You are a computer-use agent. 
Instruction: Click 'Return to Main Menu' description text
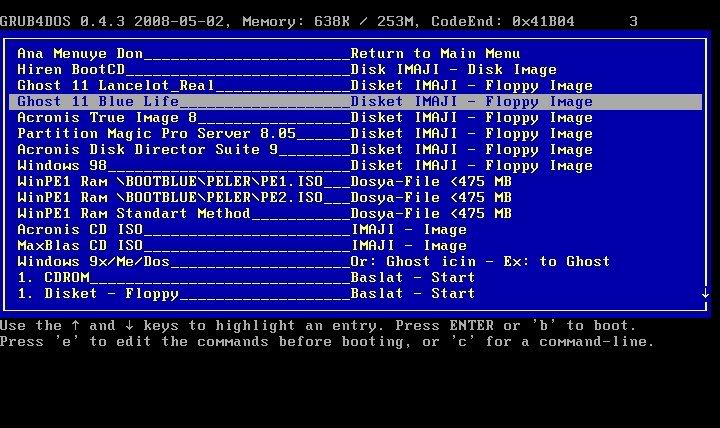435,54
